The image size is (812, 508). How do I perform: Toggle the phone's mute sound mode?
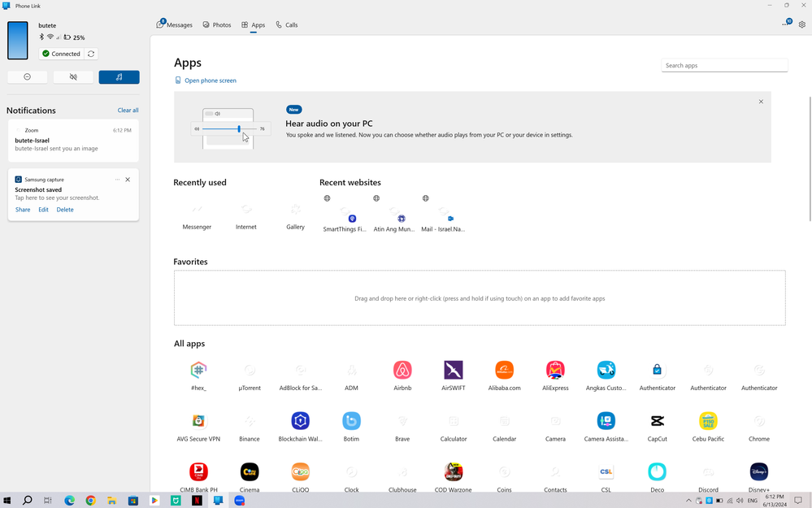[x=73, y=77]
